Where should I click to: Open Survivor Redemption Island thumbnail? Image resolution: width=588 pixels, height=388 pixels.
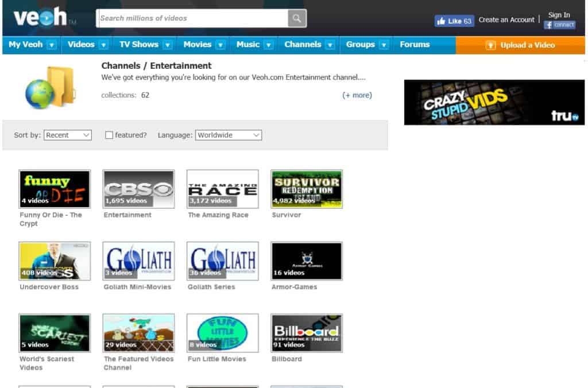tap(307, 189)
